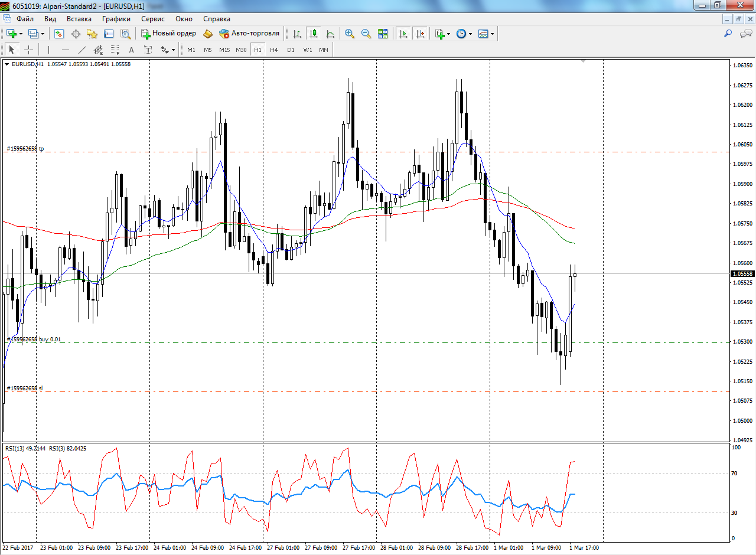Switch to D1 daily timeframe
The image size is (756, 555).
[291, 50]
